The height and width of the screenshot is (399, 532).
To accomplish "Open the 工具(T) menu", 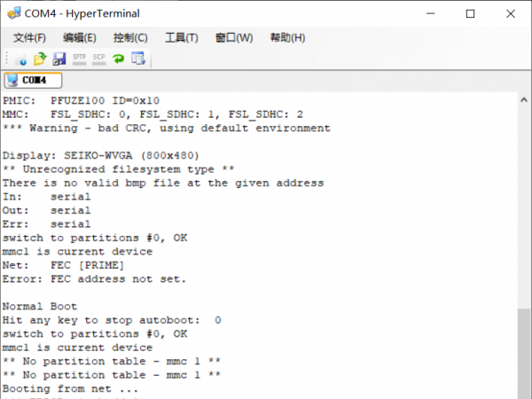I will (181, 38).
